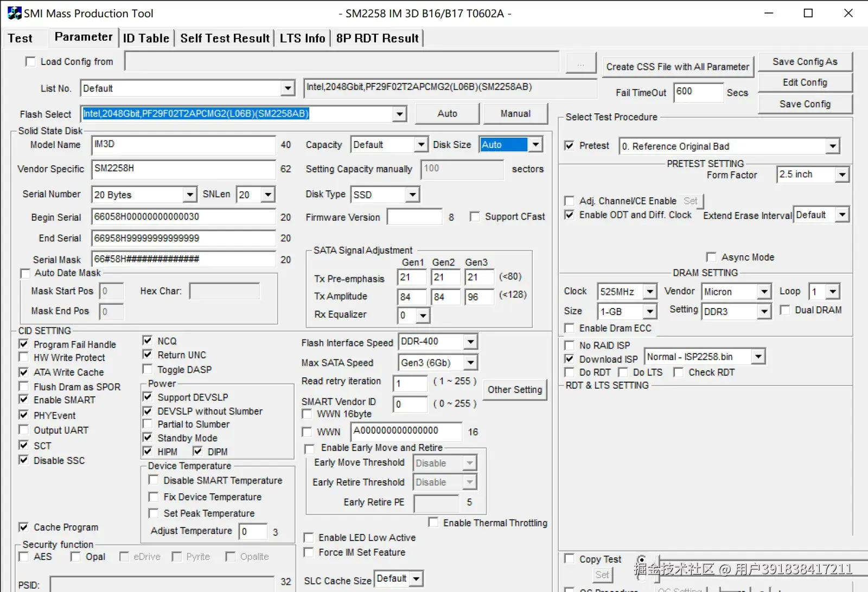
Task: Toggle the Disable SSC checkbox
Action: 23,460
